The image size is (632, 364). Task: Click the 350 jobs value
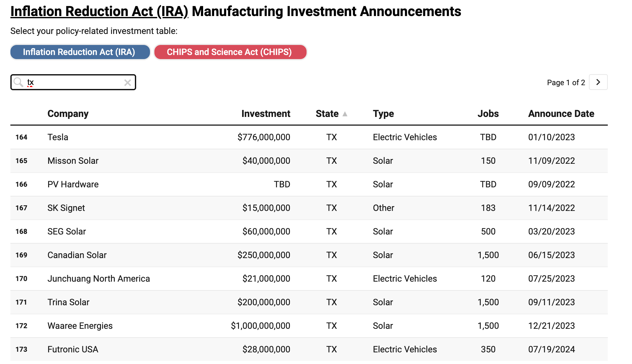[x=488, y=349]
